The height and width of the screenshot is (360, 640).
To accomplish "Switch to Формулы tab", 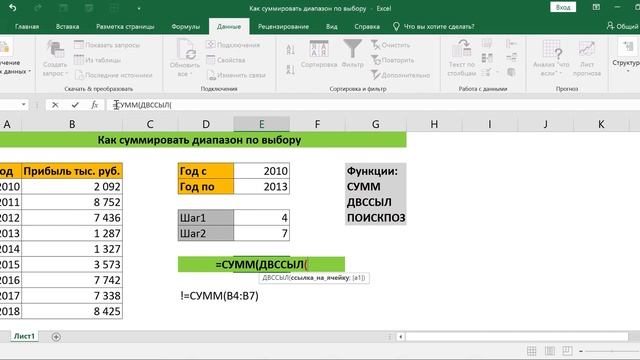I will point(186,27).
